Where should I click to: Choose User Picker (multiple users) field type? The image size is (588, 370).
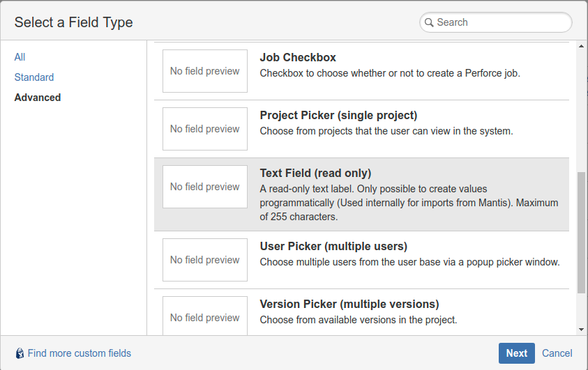pos(333,247)
